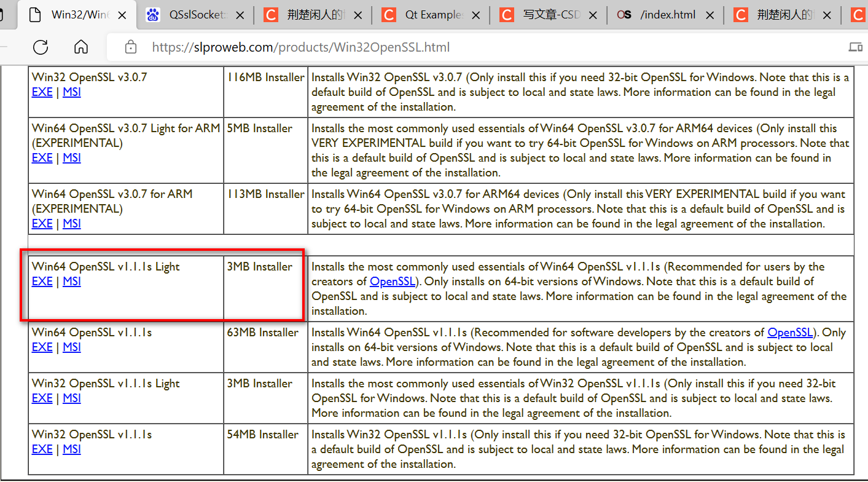This screenshot has height=482, width=868.
Task: Open OpenSSL link in Win64 v1.1.1s Light description
Action: tap(393, 282)
